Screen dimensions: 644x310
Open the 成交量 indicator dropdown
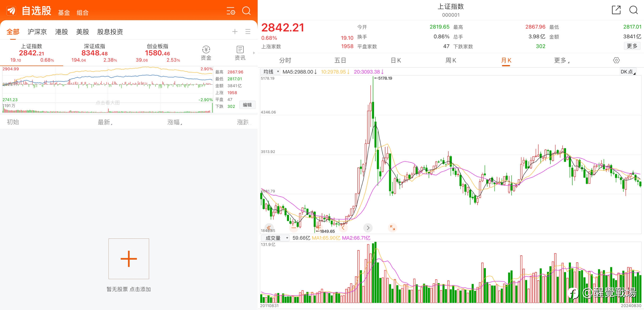tap(275, 238)
